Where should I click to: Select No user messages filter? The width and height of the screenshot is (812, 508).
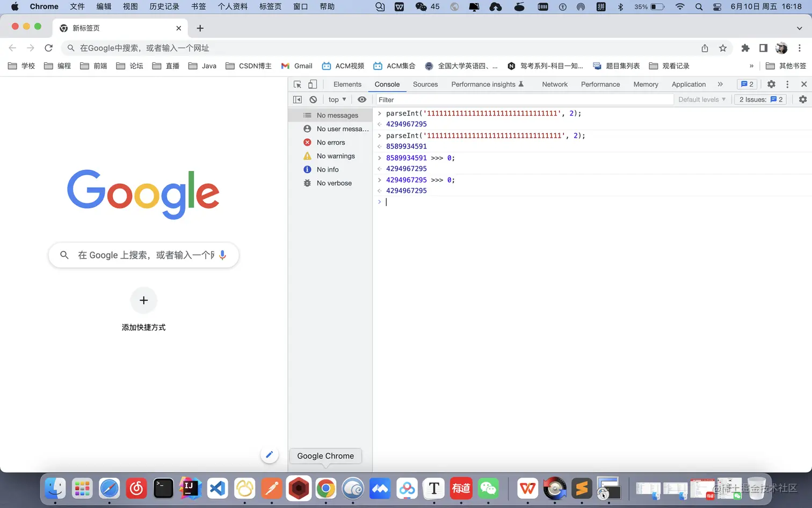point(330,129)
